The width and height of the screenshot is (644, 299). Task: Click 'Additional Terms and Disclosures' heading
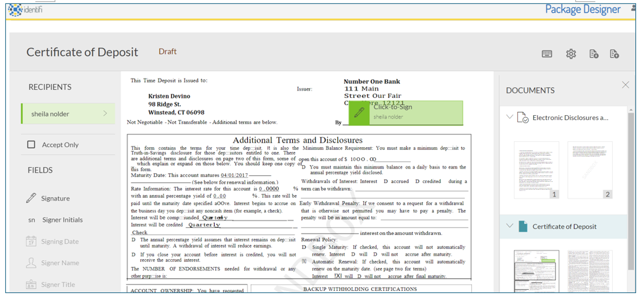point(298,141)
